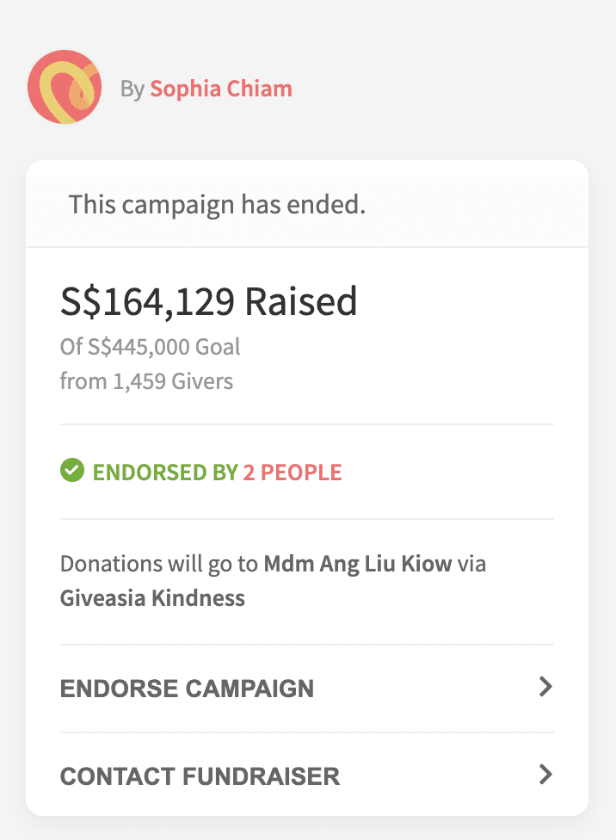Screen dimensions: 616x840
Task: Click the 'Of S$445,000 Goal' text
Action: [150, 348]
